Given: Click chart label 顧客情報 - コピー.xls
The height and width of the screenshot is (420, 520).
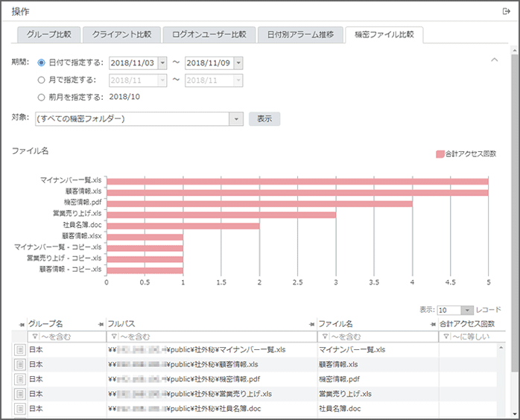Looking at the screenshot, I should pos(70,269).
